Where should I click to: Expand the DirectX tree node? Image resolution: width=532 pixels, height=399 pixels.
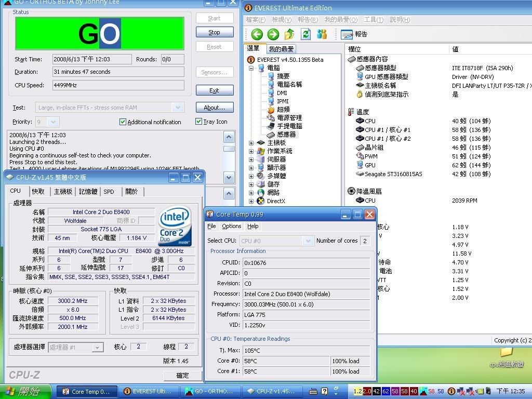coord(251,201)
